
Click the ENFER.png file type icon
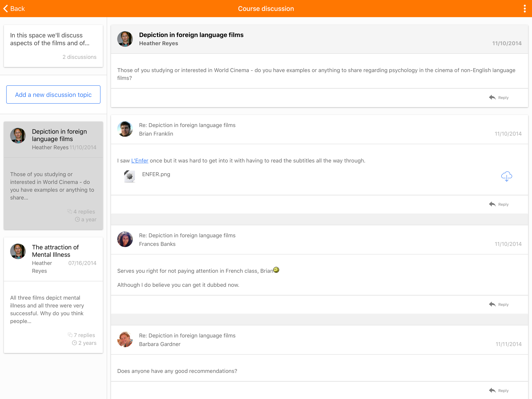[x=130, y=176]
